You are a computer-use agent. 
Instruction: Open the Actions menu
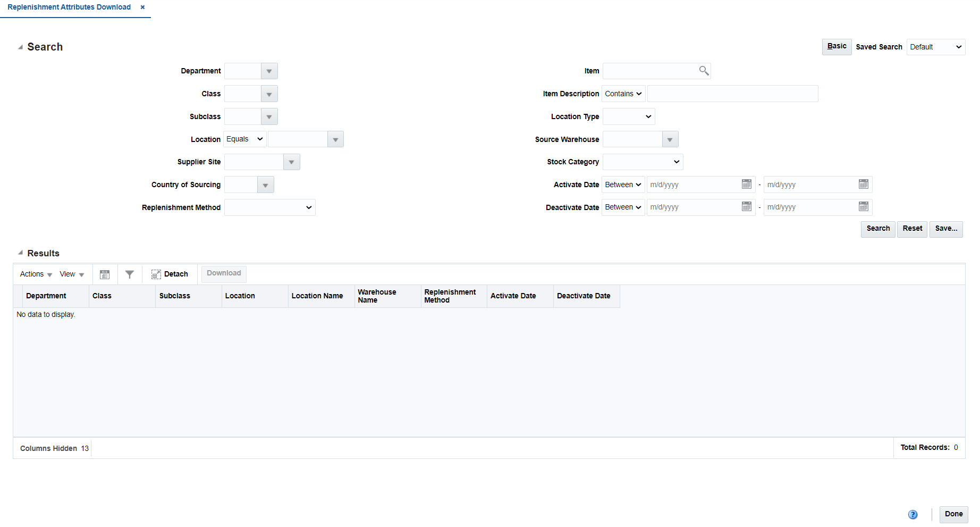tap(35, 274)
